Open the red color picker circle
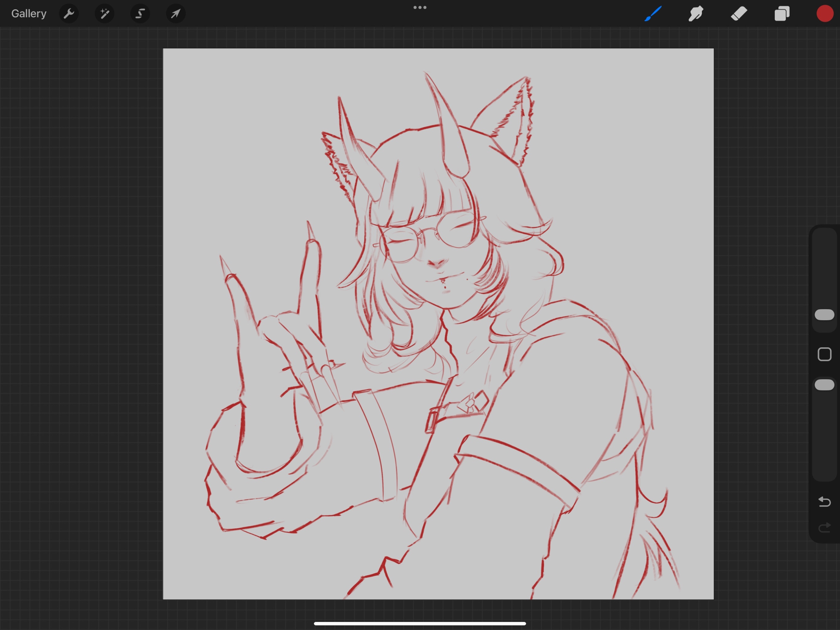This screenshot has height=630, width=840. 824,14
